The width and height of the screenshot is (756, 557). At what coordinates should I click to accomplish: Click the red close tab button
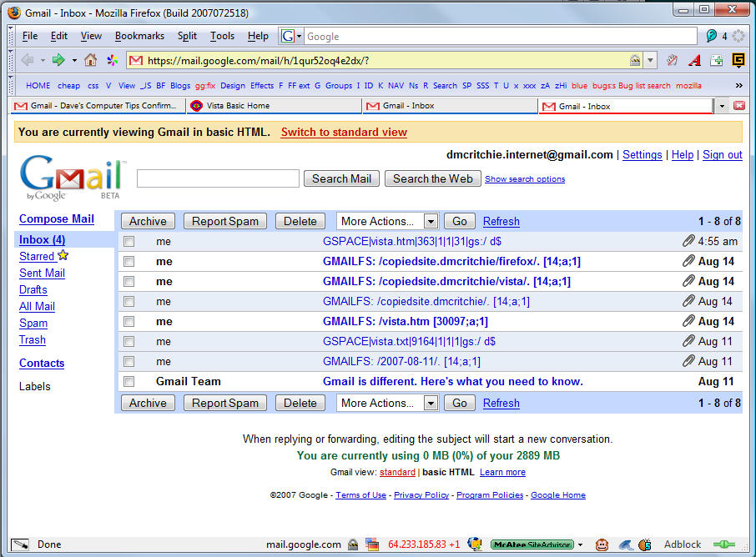point(739,106)
